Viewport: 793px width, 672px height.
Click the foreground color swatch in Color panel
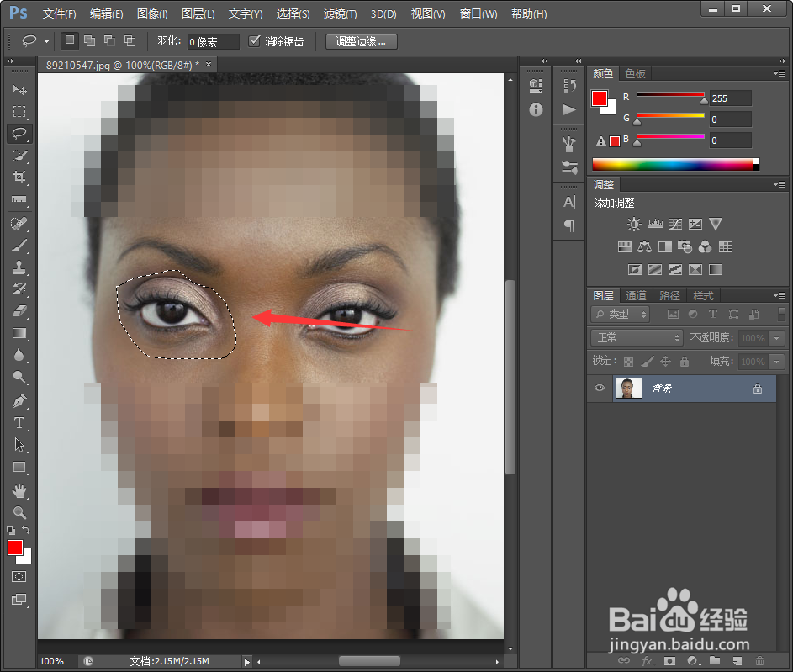coord(600,98)
